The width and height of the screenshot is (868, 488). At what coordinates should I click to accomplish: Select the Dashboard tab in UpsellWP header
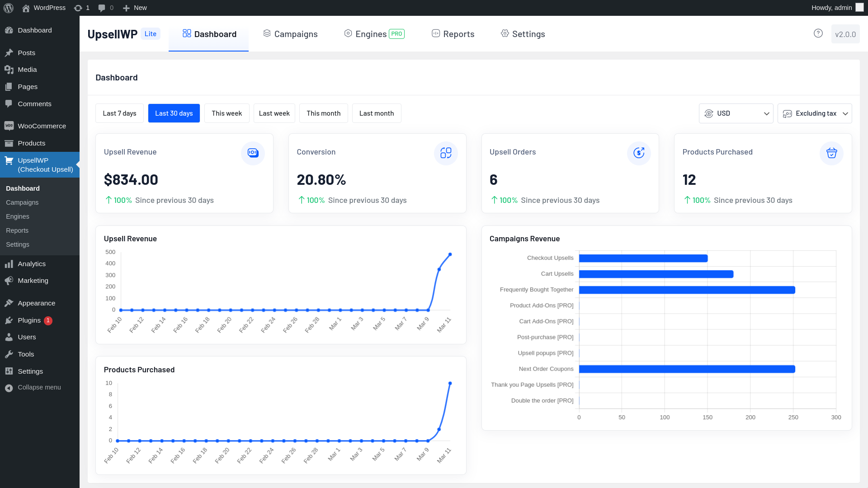(x=209, y=34)
